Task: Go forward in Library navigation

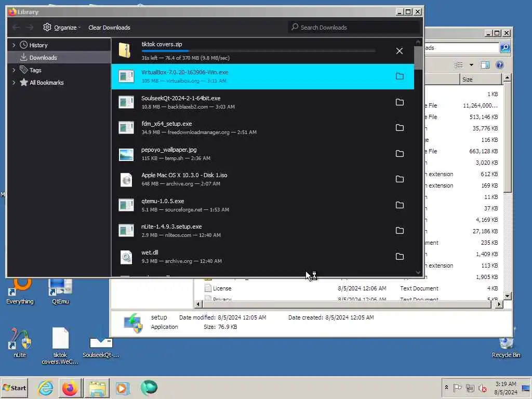Action: tap(30, 28)
